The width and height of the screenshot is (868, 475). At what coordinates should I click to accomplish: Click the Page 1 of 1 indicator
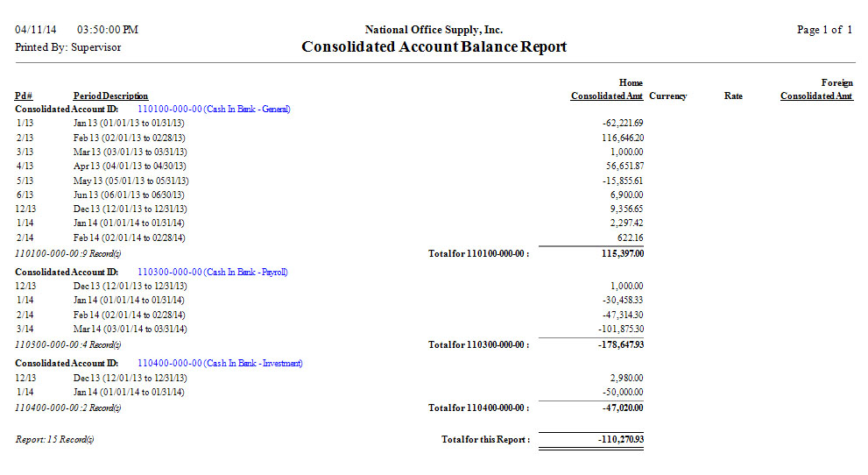point(824,30)
